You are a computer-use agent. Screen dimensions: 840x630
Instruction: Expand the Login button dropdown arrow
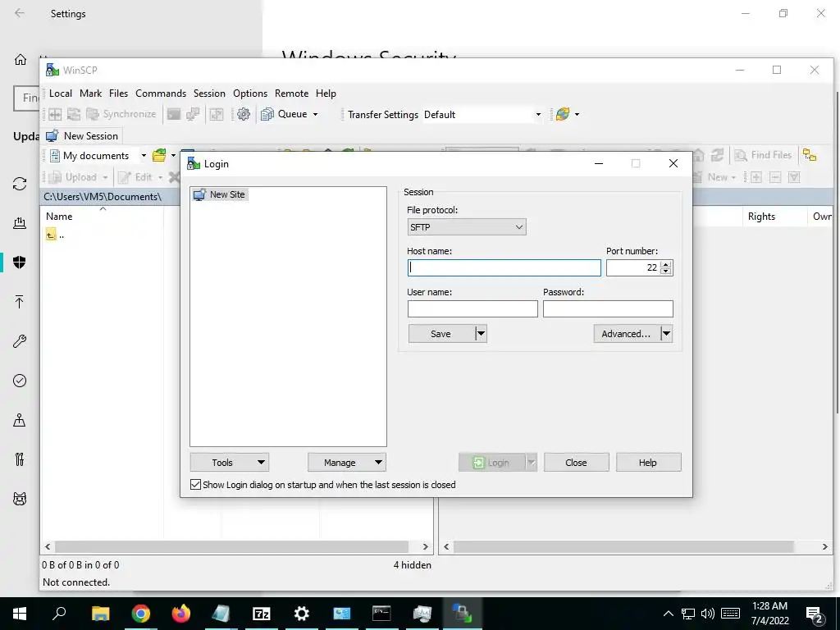tap(531, 463)
